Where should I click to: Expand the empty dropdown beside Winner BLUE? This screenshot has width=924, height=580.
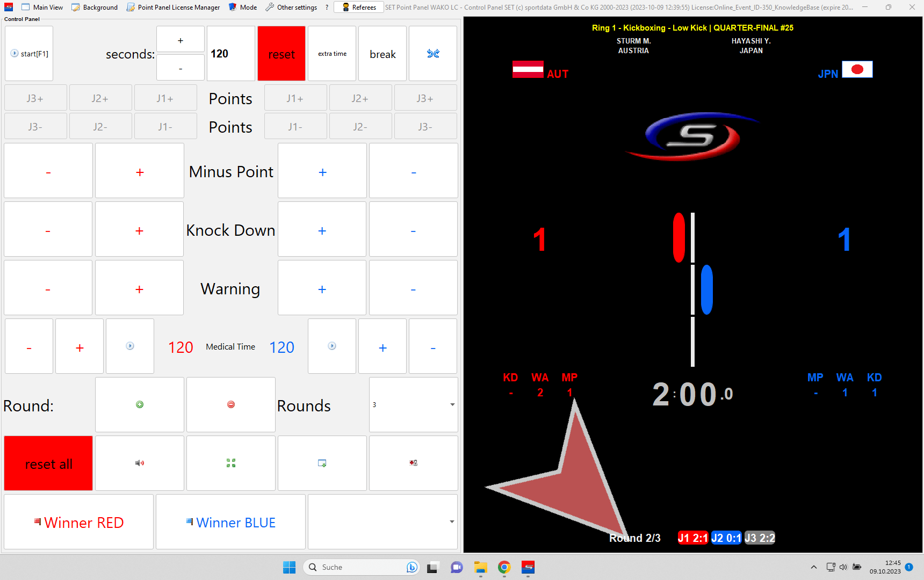tap(382, 521)
